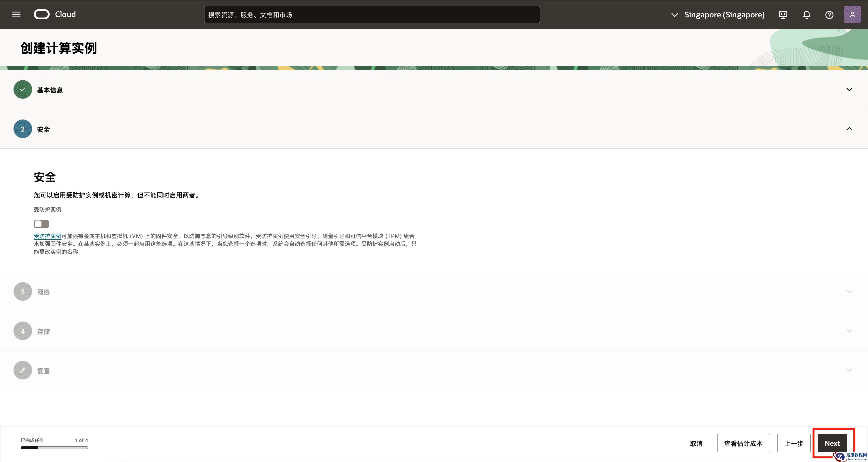868x462 pixels.
Task: Expand the 网络 section chevron
Action: [849, 291]
